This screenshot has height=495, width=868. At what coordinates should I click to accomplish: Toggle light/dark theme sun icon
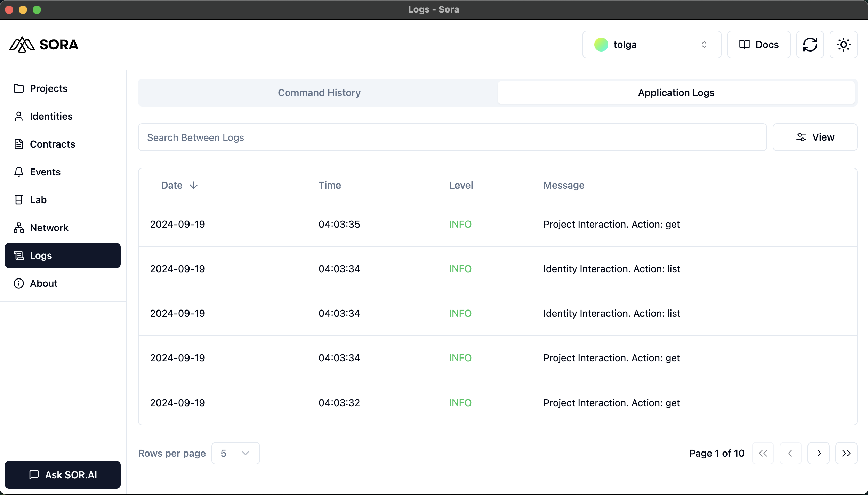(844, 45)
